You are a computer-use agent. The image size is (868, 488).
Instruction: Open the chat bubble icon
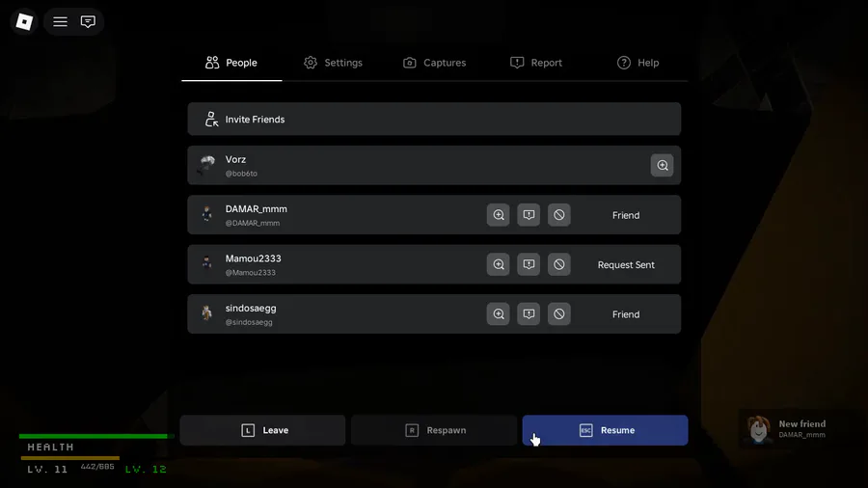88,21
